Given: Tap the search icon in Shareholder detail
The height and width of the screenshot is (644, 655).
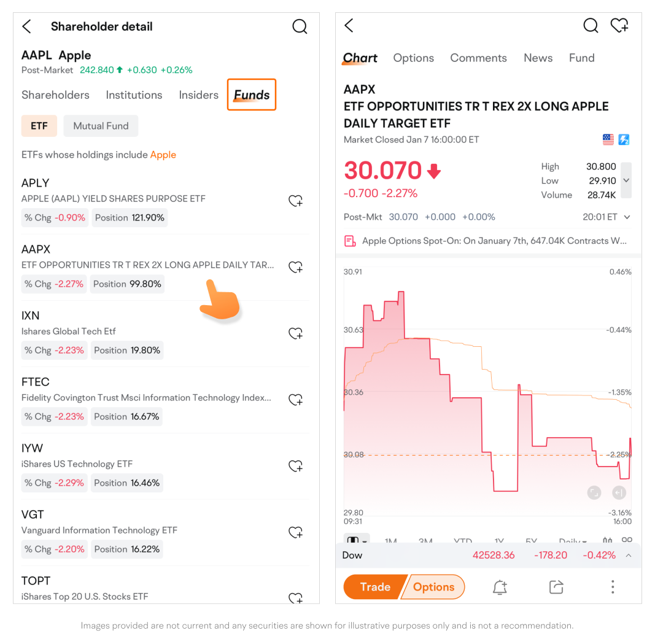Looking at the screenshot, I should pyautogui.click(x=300, y=26).
